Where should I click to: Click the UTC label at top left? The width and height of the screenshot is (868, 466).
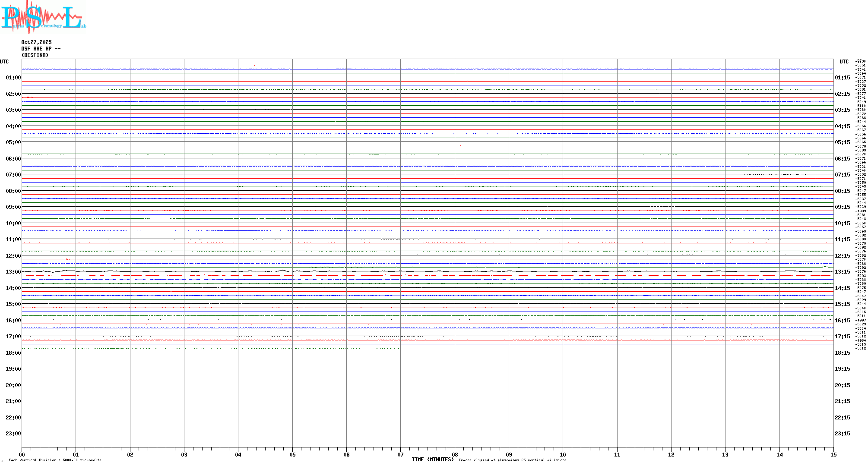4,62
